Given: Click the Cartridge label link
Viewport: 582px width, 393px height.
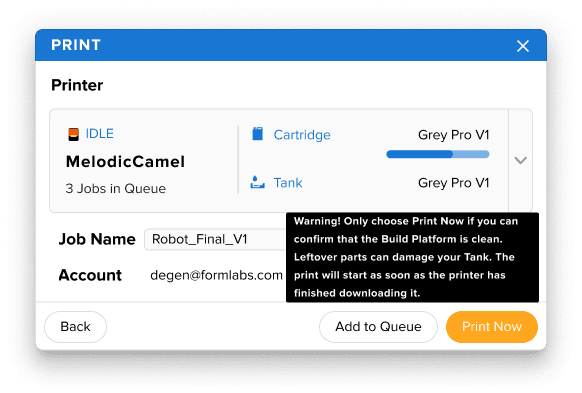Looking at the screenshot, I should pos(302,135).
